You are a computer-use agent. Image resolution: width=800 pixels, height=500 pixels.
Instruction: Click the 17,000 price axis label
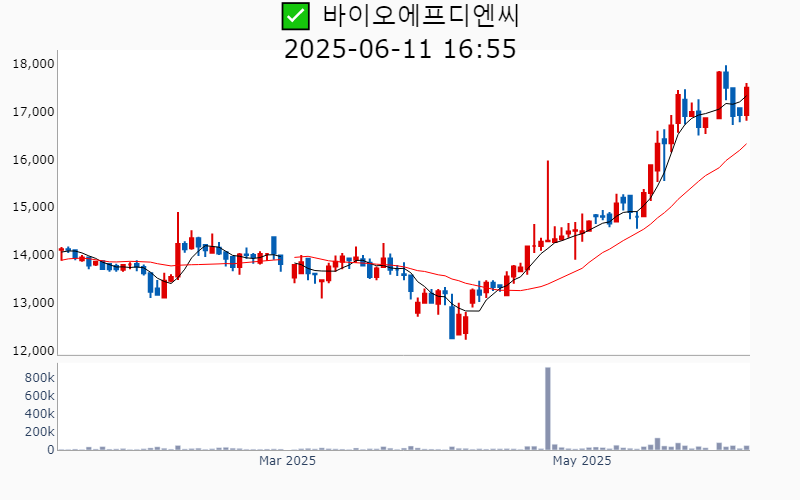pos(33,112)
